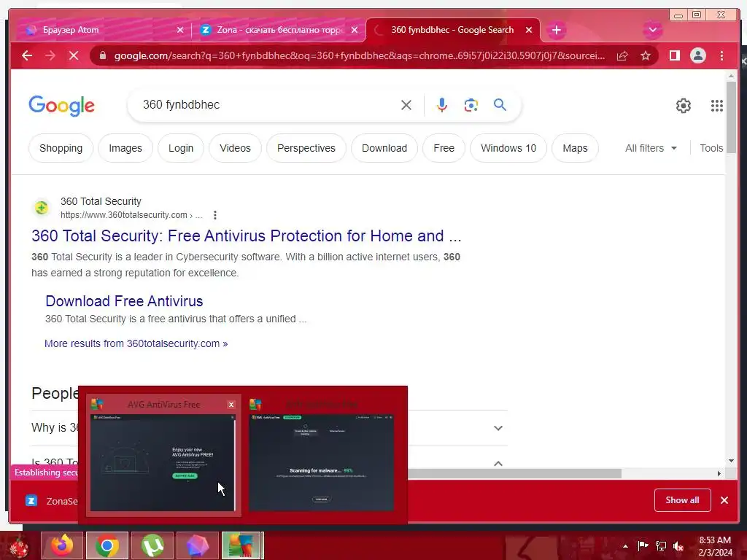This screenshot has width=747, height=560.
Task: Open Firefox from the taskbar
Action: [x=62, y=545]
